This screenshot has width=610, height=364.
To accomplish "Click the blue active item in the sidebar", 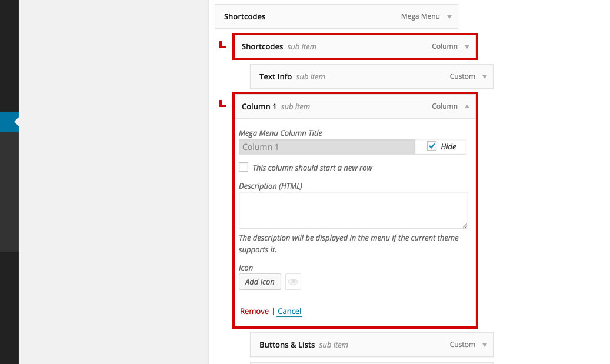I will coord(9,122).
